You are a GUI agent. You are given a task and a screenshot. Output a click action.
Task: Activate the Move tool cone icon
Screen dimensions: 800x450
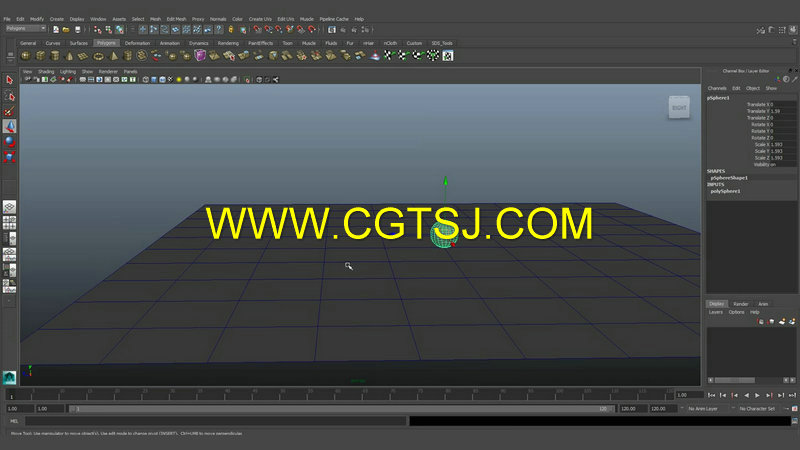pyautogui.click(x=9, y=126)
